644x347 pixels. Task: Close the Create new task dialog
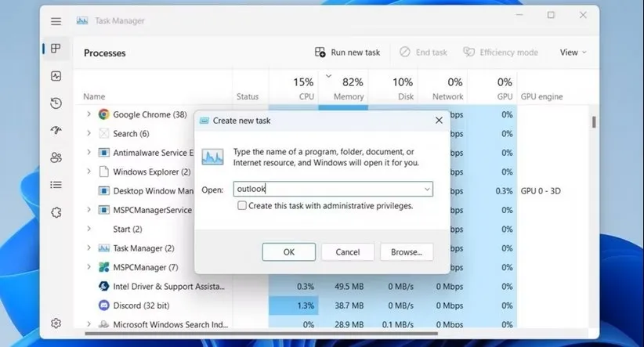coord(439,121)
